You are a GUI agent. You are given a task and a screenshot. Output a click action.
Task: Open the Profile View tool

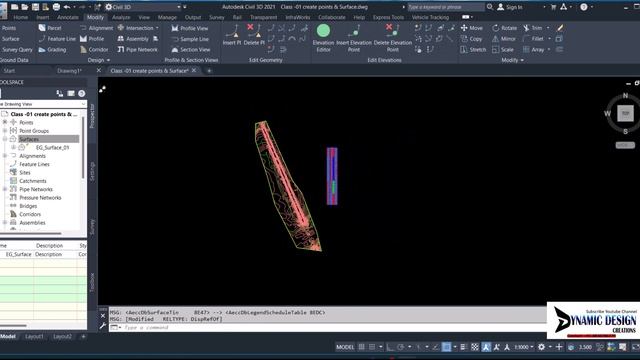point(190,28)
